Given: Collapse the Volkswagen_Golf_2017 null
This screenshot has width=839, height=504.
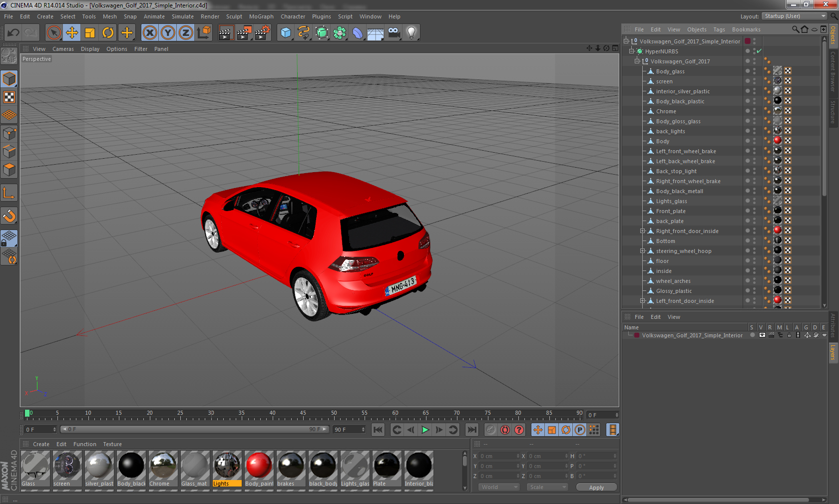Looking at the screenshot, I should pos(637,61).
